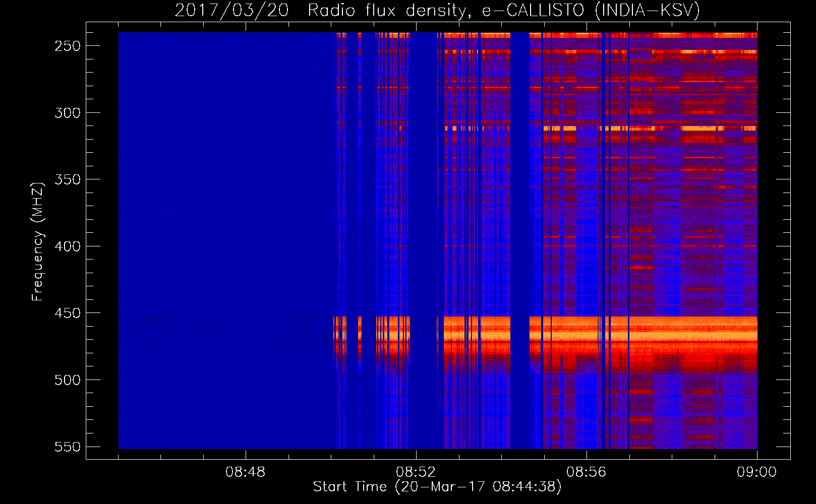Screen dimensions: 816x504
Task: Click the 'Frequency (MHZ)' axis label
Action: click(x=37, y=241)
